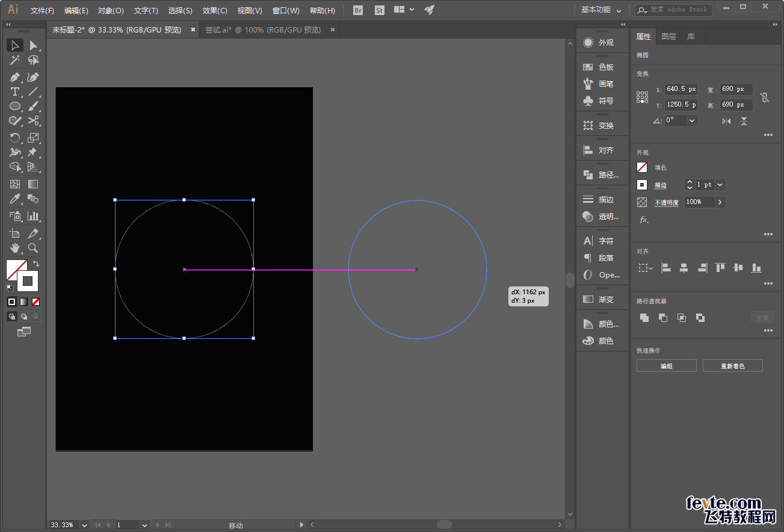Select the Direct Selection tool

pyautogui.click(x=33, y=45)
